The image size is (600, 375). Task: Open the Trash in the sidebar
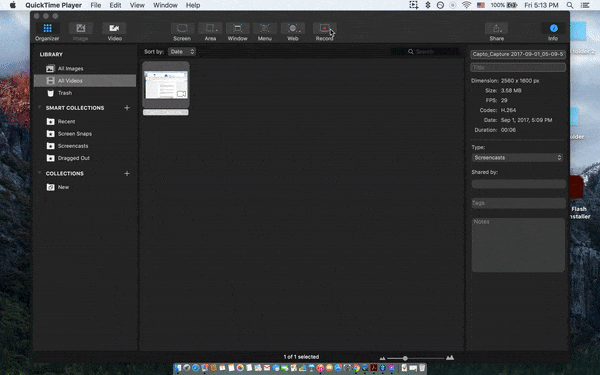[85, 93]
